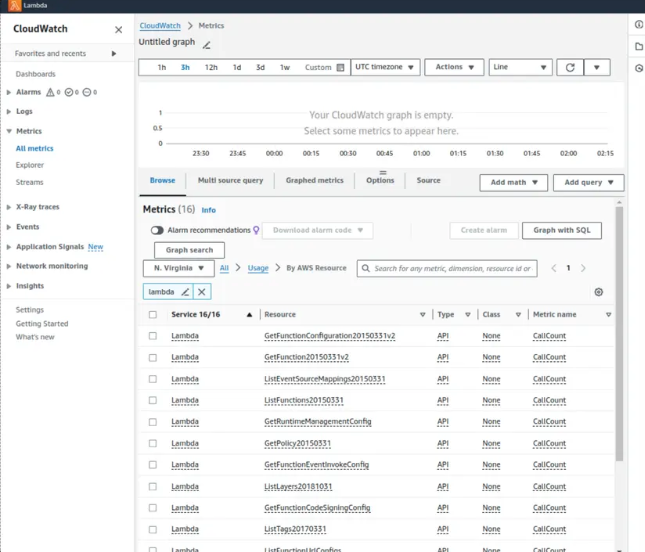The image size is (645, 552).
Task: Click the info circle icon on right rail
Action: [x=639, y=25]
